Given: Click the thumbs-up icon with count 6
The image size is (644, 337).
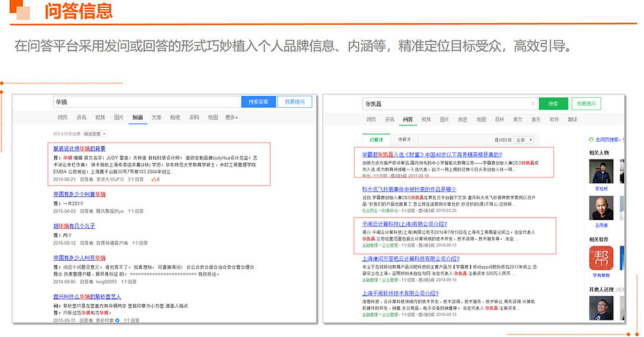Looking at the screenshot, I should coord(154,179).
